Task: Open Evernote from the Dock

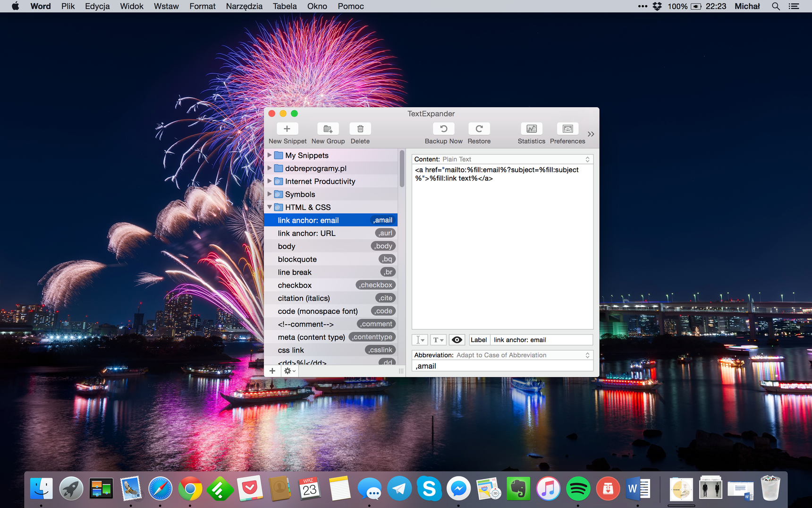Action: click(518, 488)
